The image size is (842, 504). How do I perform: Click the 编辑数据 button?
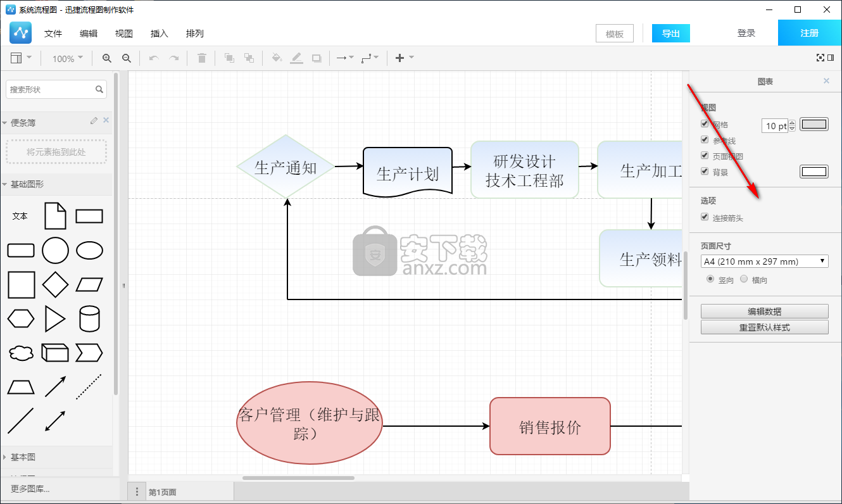pyautogui.click(x=765, y=312)
